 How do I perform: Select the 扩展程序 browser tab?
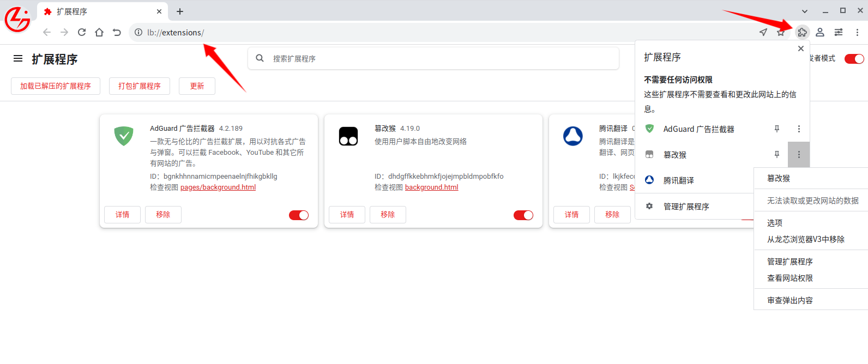pos(102,11)
